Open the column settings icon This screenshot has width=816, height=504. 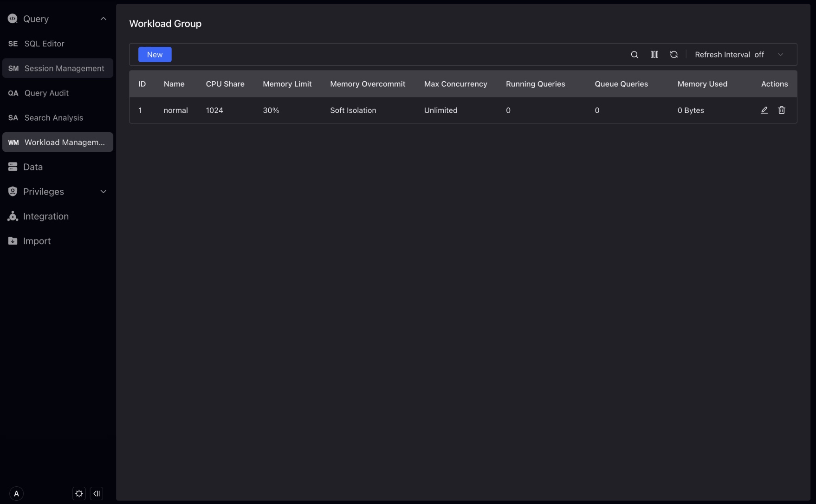(x=654, y=55)
